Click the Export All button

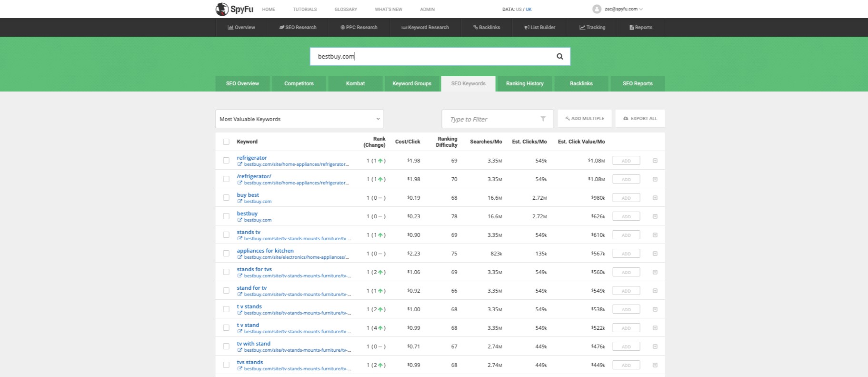click(639, 119)
